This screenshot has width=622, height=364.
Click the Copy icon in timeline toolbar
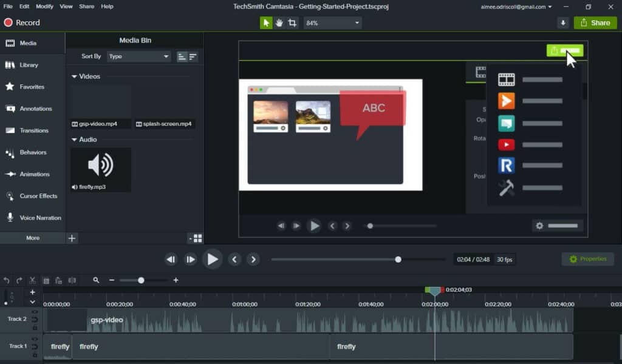click(x=46, y=280)
